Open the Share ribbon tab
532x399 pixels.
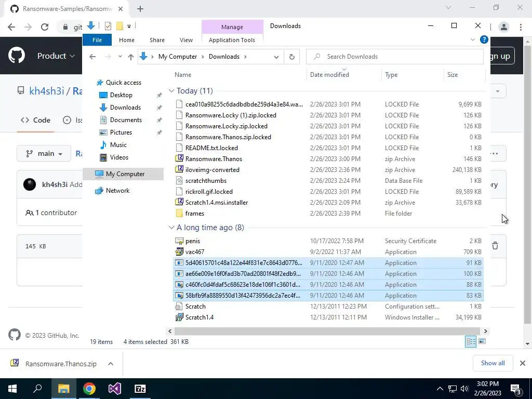pos(157,39)
